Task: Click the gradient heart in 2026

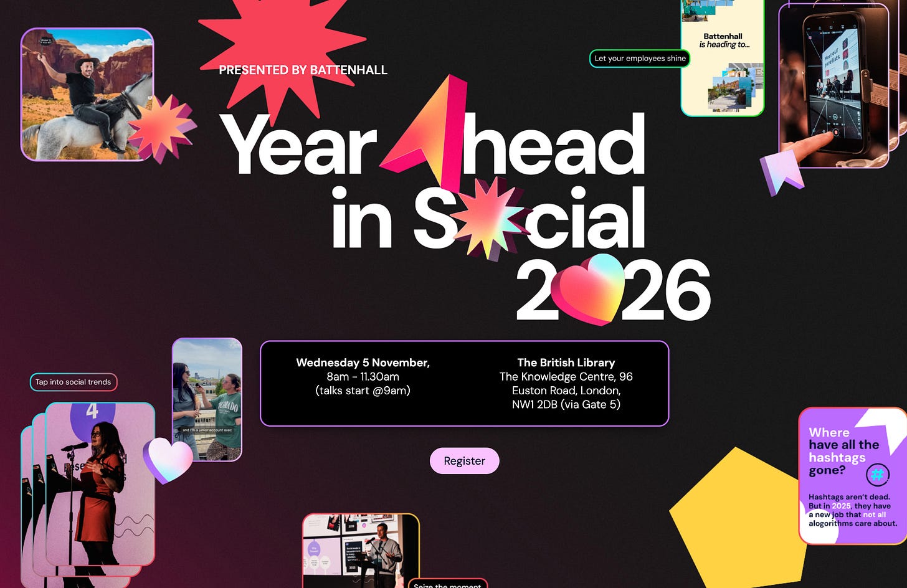Action: 588,288
